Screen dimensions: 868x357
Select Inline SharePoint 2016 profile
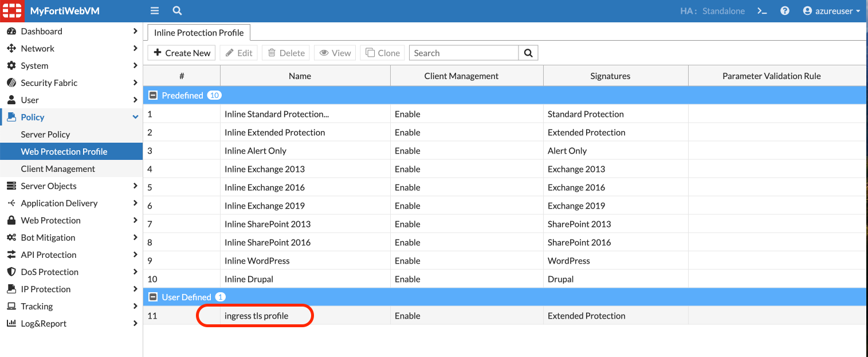(x=268, y=242)
